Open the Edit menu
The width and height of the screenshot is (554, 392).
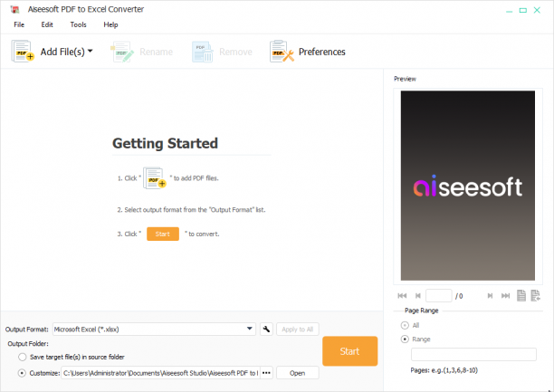click(x=47, y=24)
